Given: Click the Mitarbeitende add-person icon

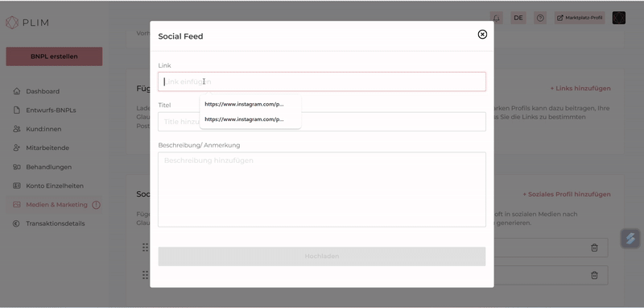Looking at the screenshot, I should pyautogui.click(x=16, y=148).
